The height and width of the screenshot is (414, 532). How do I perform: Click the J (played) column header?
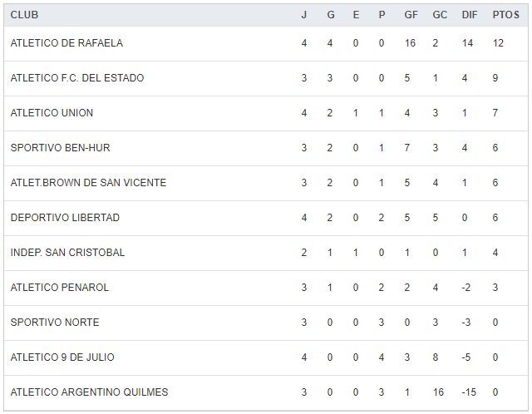(303, 14)
